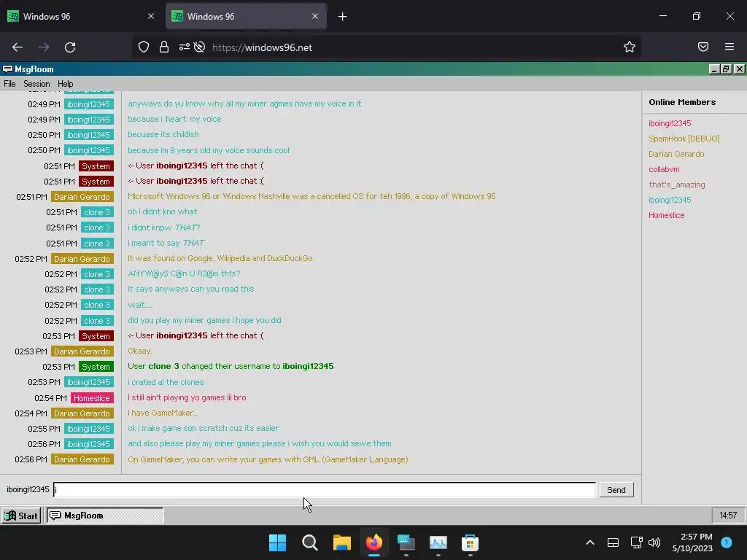
Task: Click the Windows 96 tray clock 14:57
Action: point(728,516)
